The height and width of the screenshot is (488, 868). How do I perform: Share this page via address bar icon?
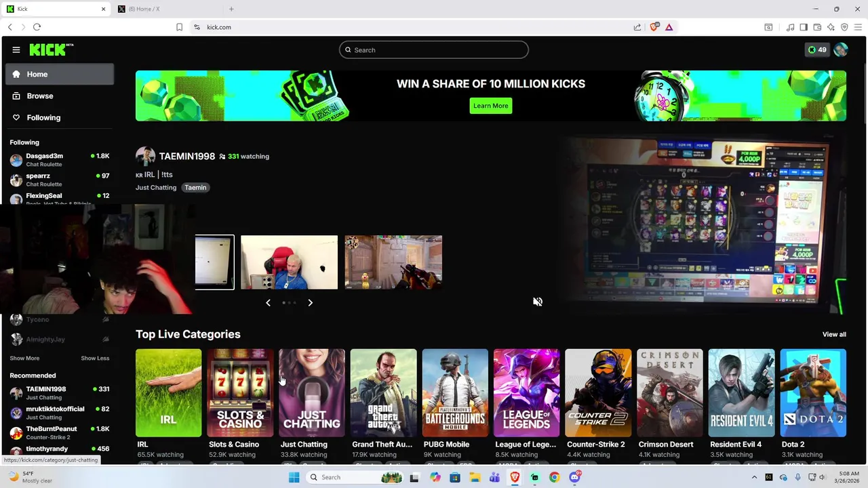637,27
